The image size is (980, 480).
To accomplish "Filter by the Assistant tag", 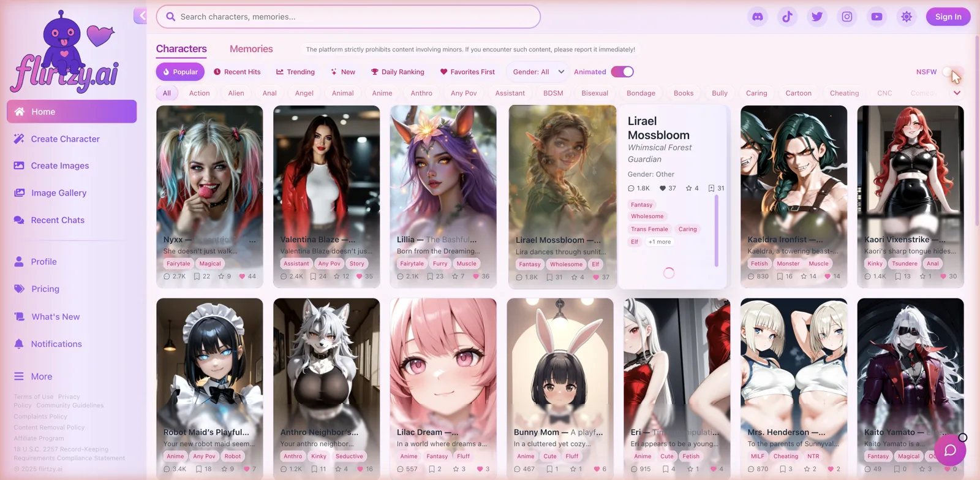I will pos(510,93).
